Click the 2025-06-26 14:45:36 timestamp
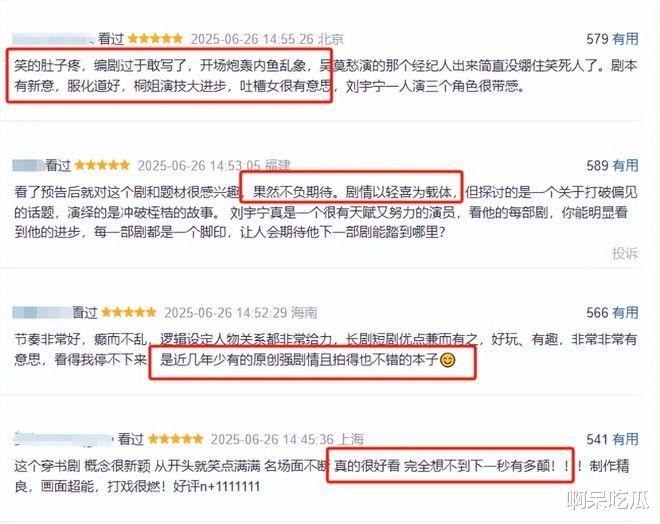Screen dimensions: 660x524 (x=272, y=439)
